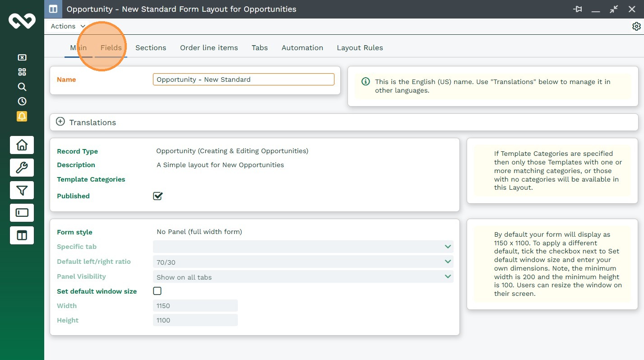Click the home icon in sidebar
This screenshot has width=644, height=360.
pos(22,145)
